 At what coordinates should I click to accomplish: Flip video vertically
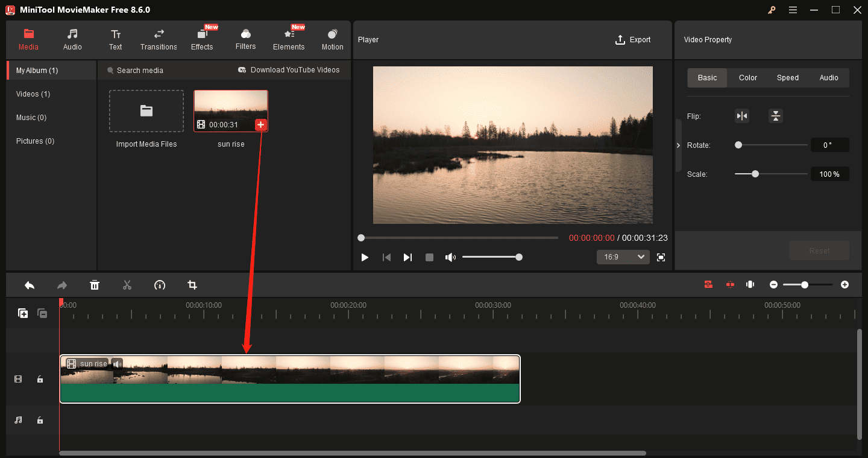[x=776, y=116]
